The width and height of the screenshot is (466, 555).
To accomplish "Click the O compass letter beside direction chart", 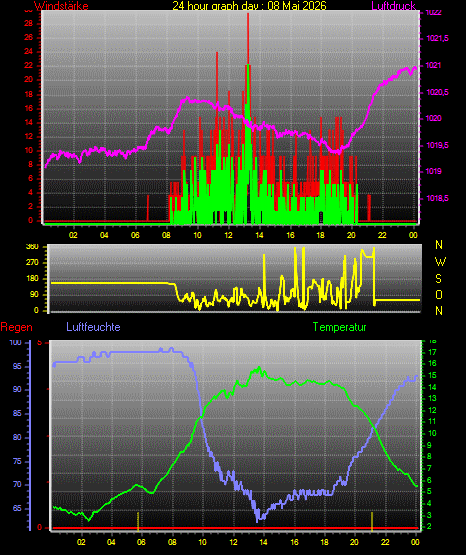I will 439,294.
